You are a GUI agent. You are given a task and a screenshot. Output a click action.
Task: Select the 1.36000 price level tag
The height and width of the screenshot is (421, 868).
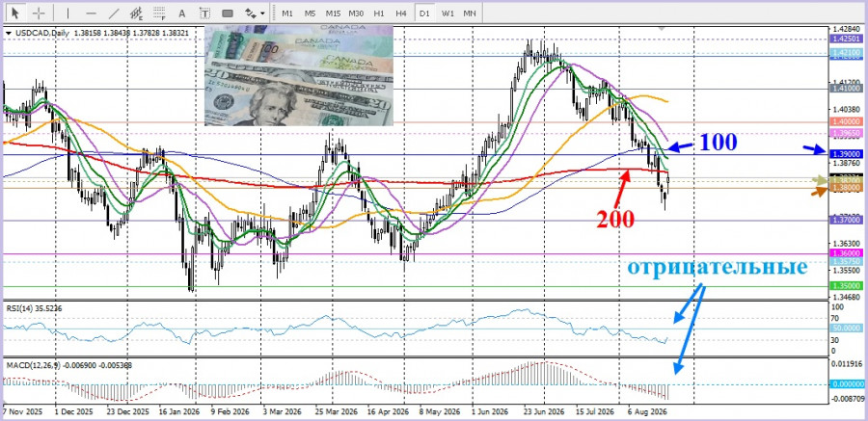pyautogui.click(x=847, y=252)
